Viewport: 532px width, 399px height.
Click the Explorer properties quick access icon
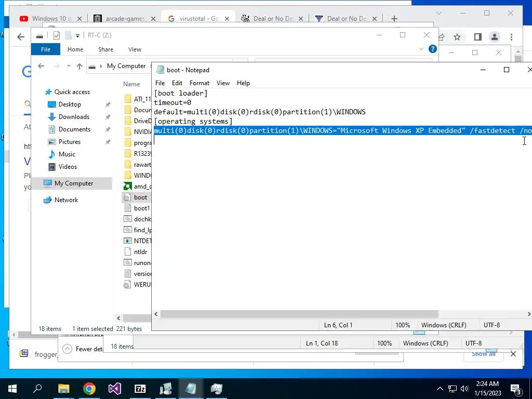[x=57, y=35]
